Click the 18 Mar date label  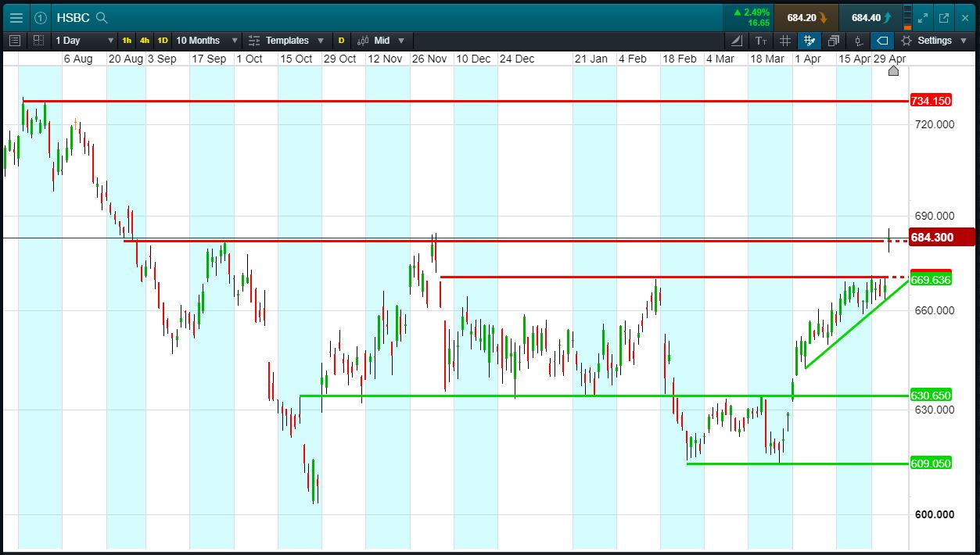[x=767, y=59]
